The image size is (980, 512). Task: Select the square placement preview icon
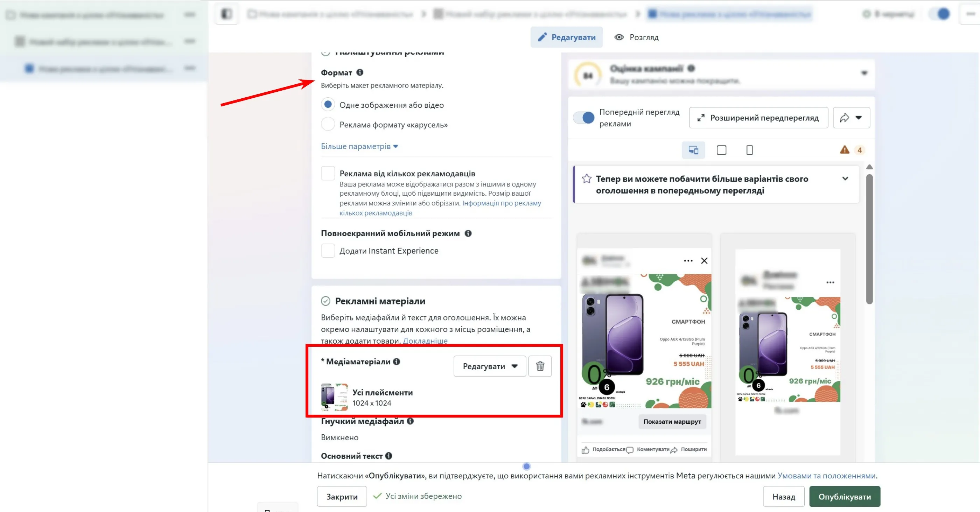[x=721, y=150]
